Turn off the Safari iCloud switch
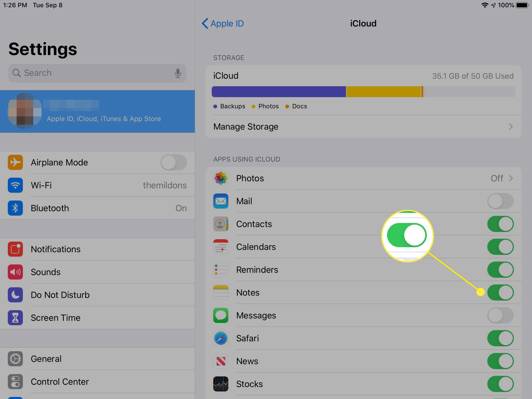The image size is (532, 399). 501,338
